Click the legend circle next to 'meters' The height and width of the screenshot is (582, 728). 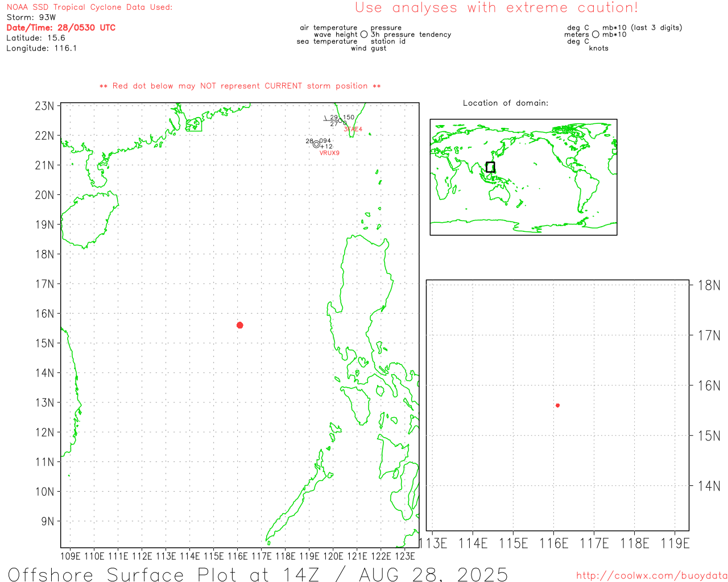click(x=595, y=35)
